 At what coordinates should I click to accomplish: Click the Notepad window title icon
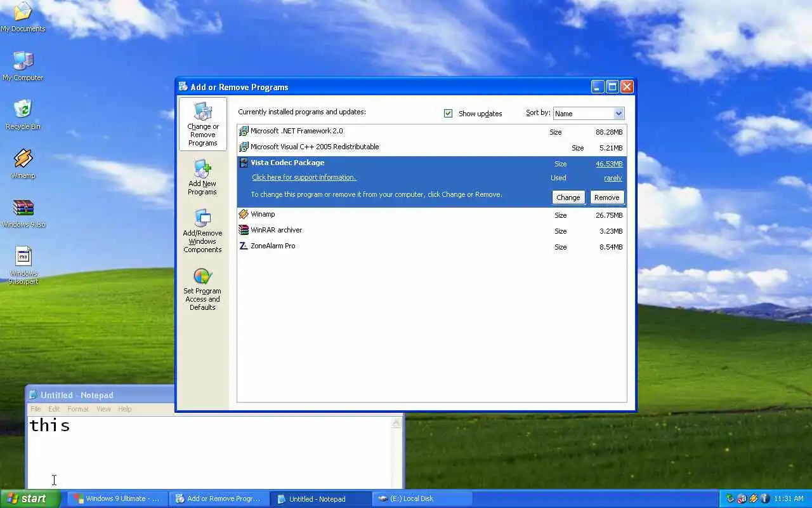(34, 395)
